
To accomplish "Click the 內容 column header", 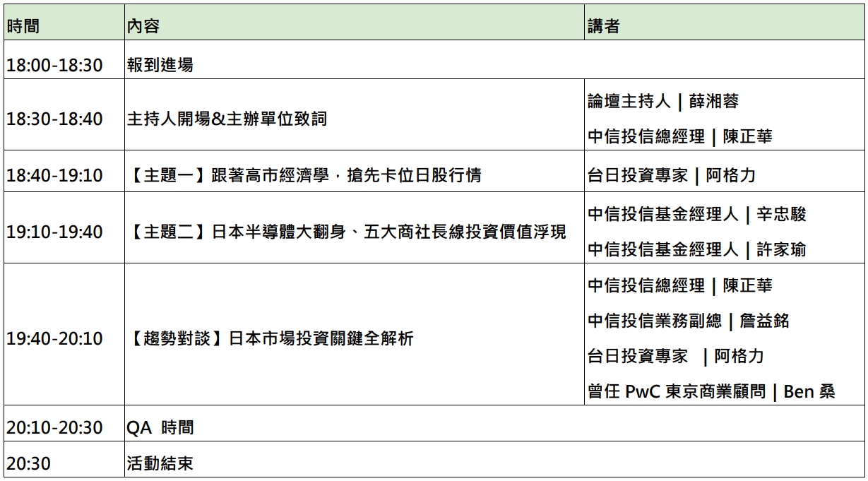I will 143,27.
